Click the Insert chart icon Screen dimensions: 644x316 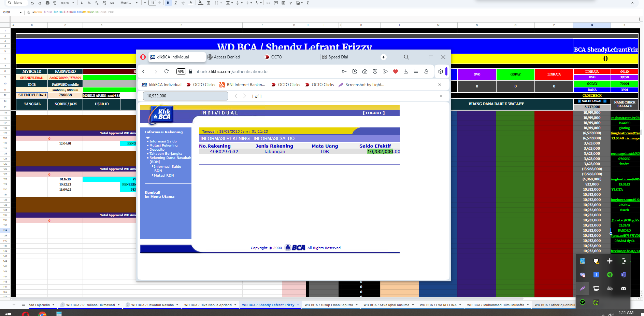click(283, 3)
